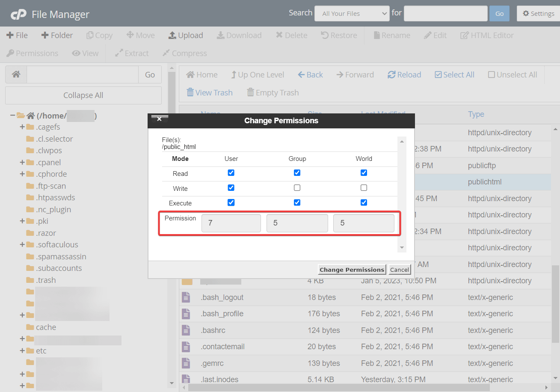This screenshot has height=392, width=560.
Task: Open View Trash
Action: (x=210, y=92)
